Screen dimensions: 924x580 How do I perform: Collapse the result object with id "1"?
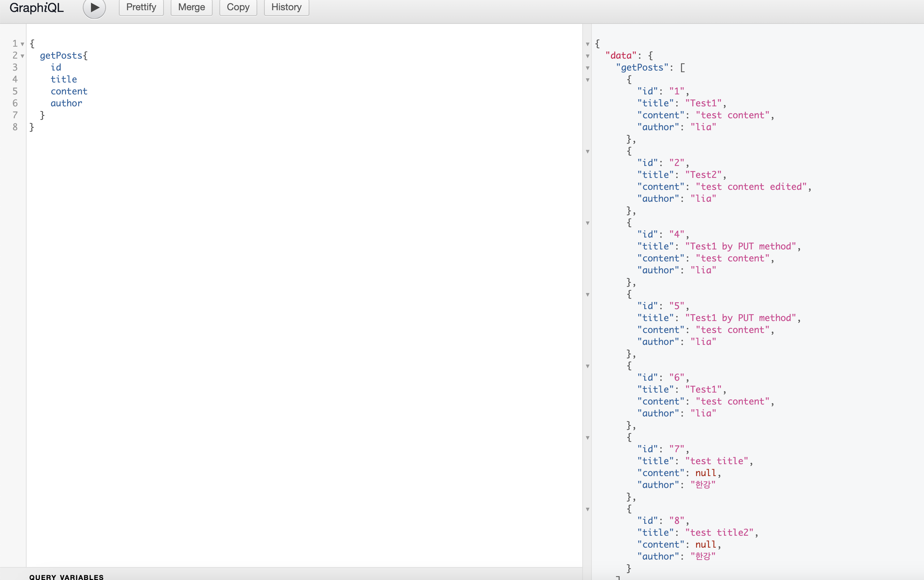point(587,80)
